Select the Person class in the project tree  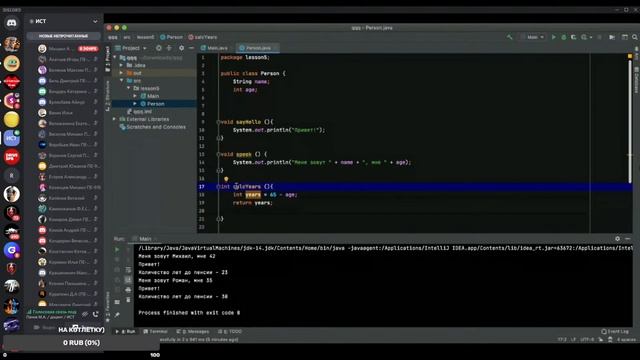pos(155,104)
